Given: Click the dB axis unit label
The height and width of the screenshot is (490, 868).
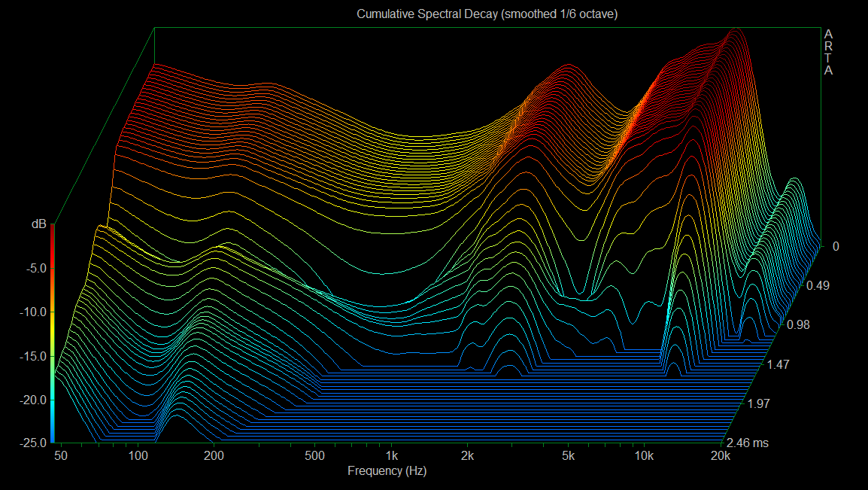Looking at the screenshot, I should [38, 224].
